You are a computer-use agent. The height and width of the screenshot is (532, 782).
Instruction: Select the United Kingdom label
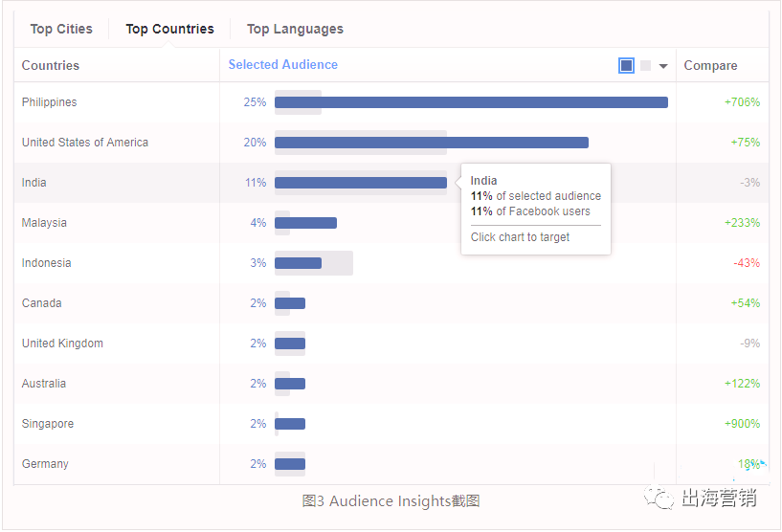(62, 344)
